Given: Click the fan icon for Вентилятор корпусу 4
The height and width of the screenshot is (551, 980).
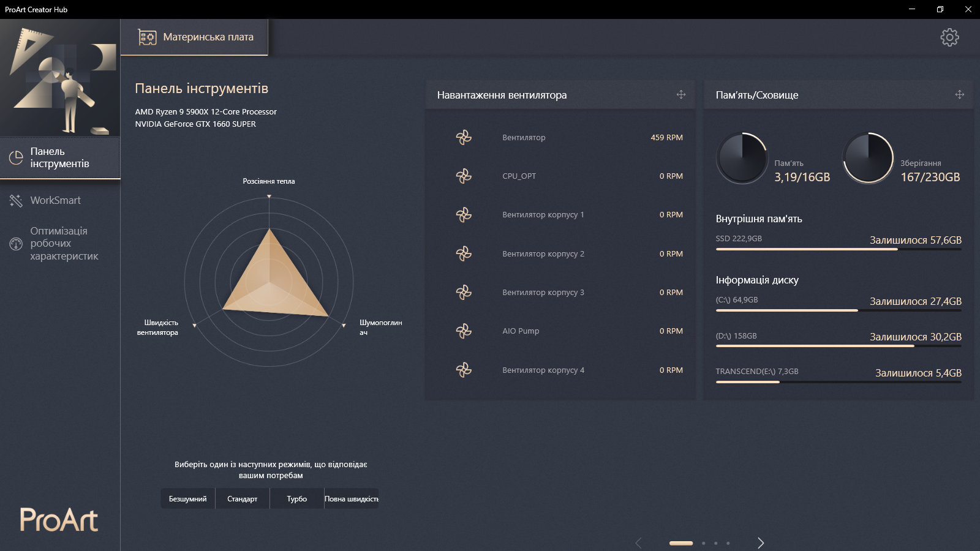Looking at the screenshot, I should point(464,370).
